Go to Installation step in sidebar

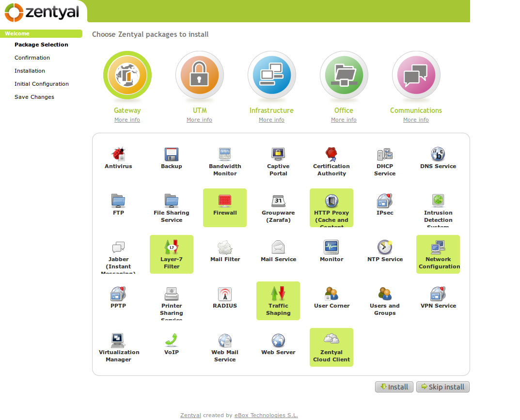pos(30,71)
